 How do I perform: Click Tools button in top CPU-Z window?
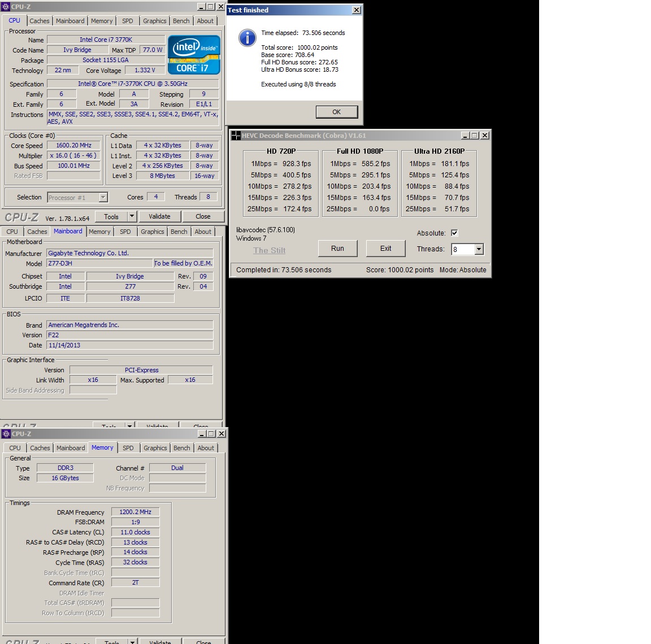(x=111, y=216)
